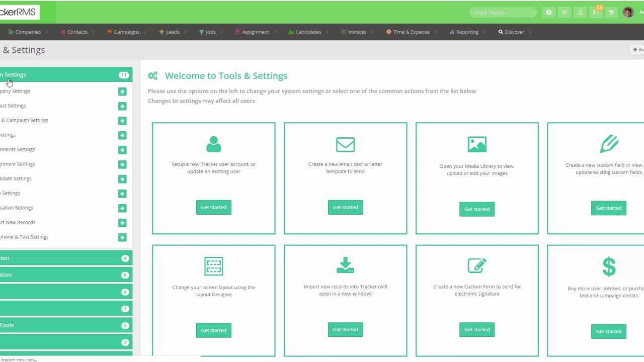Get started creating a custom field
Image resolution: width=644 pixels, height=362 pixels.
click(x=609, y=208)
